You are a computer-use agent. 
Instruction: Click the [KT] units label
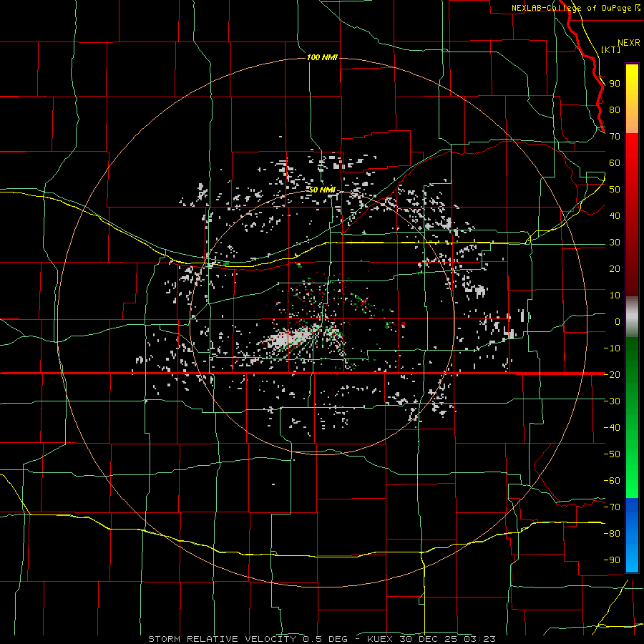[611, 49]
